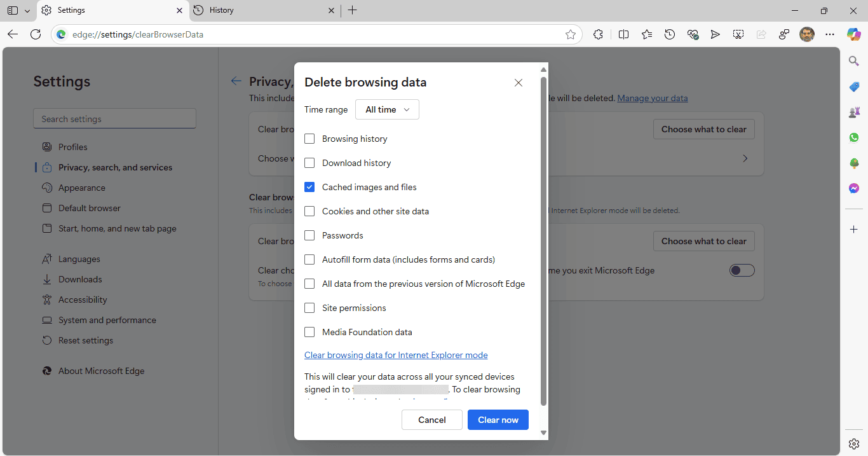Toggle clear data on exit switch
This screenshot has width=868, height=456.
742,270
